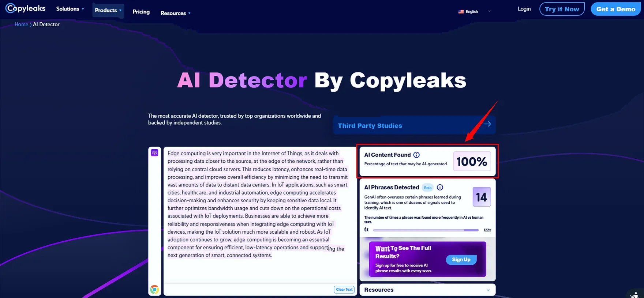Click the AI vs human frequency slider bar
Viewport: 644px width, 298px height.
coord(426,230)
